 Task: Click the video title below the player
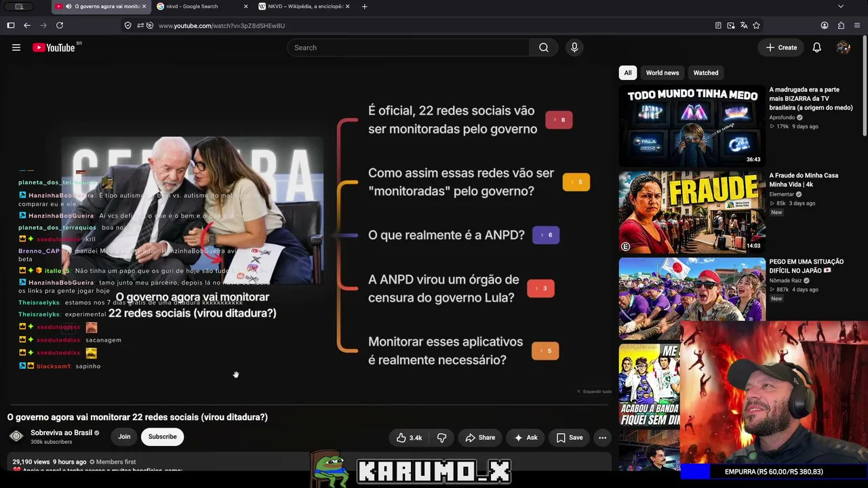pos(138,417)
